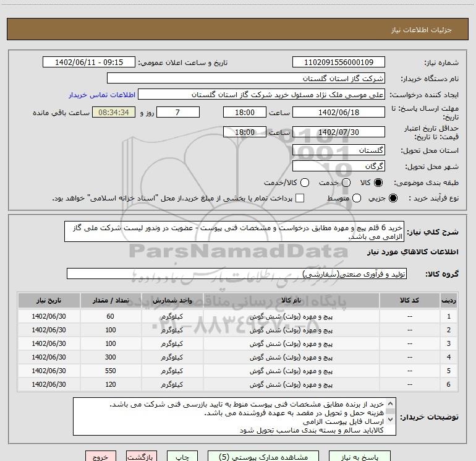Image resolution: width=476 pixels, height=461 pixels.
Task: Click quantity 60 in row 1
Action: [110, 316]
